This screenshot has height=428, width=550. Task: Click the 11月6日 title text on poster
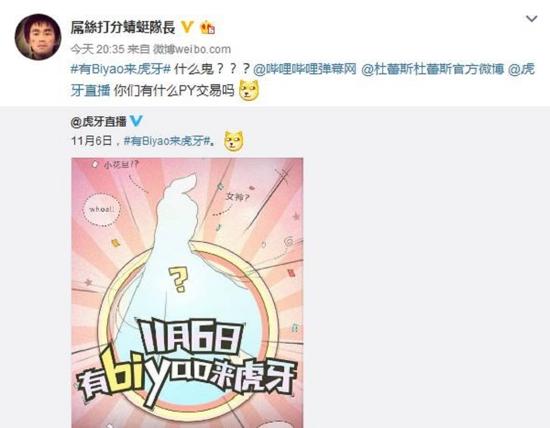pyautogui.click(x=191, y=336)
